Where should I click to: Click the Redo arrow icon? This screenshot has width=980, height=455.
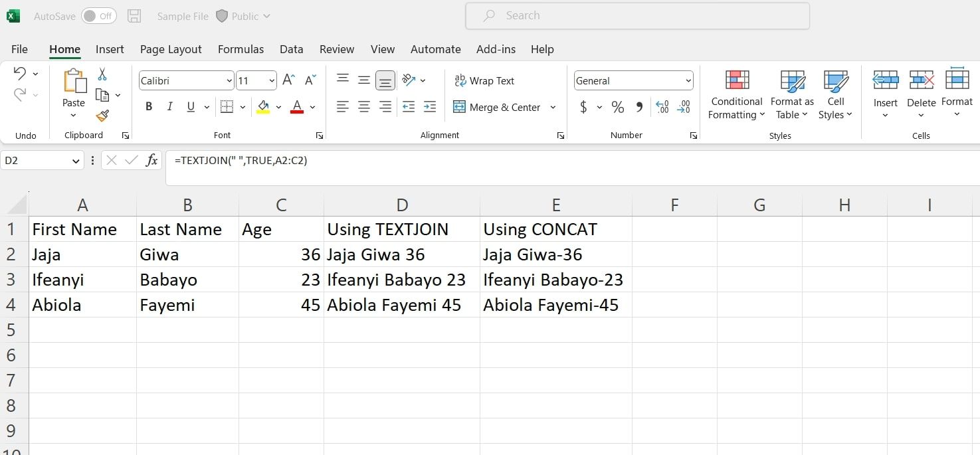20,94
